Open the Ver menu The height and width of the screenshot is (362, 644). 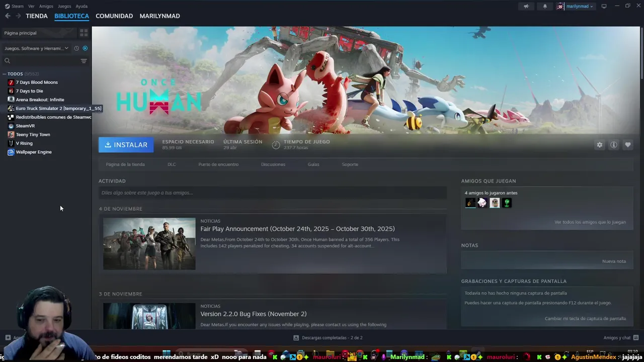click(31, 6)
